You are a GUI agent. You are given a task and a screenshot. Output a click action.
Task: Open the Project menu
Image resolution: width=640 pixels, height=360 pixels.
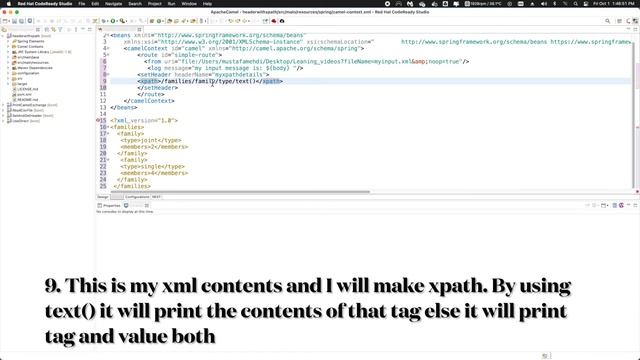point(154,4)
